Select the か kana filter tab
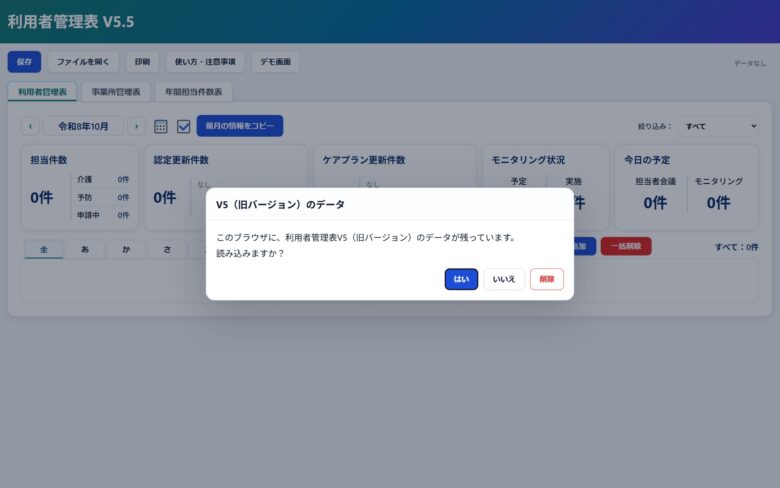 click(126, 249)
